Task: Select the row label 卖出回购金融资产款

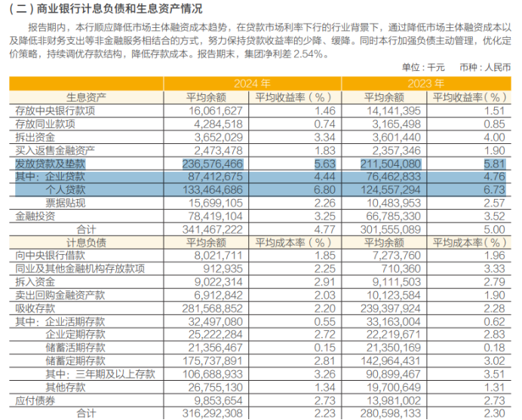Action: (60, 295)
